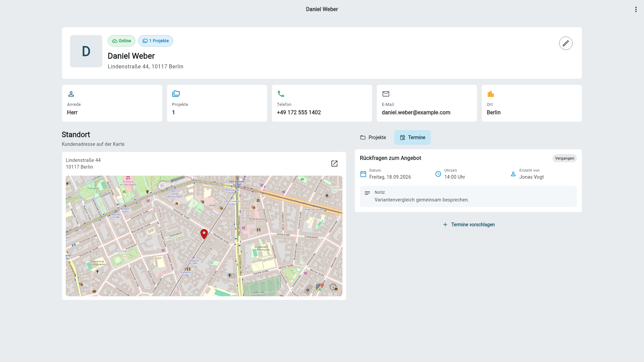Click the D avatar tile
This screenshot has height=362, width=644.
click(x=86, y=51)
